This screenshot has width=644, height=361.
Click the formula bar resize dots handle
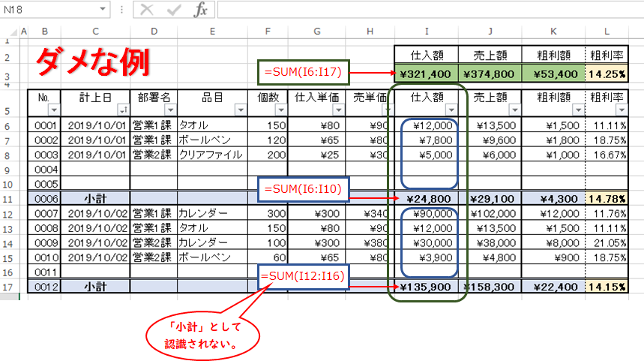point(122,11)
